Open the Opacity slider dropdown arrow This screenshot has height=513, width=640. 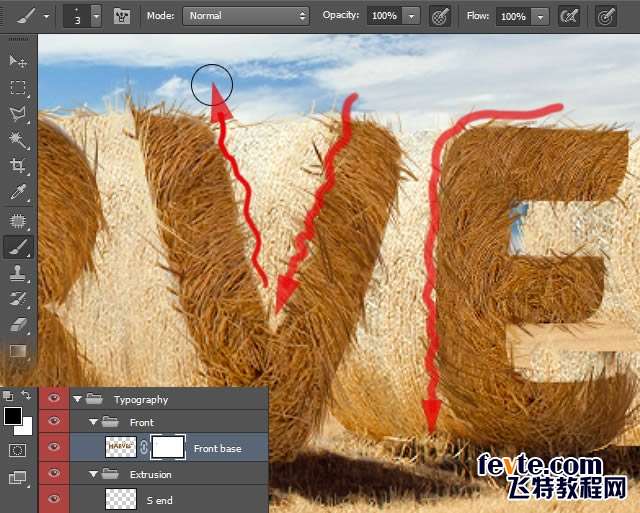tap(411, 16)
